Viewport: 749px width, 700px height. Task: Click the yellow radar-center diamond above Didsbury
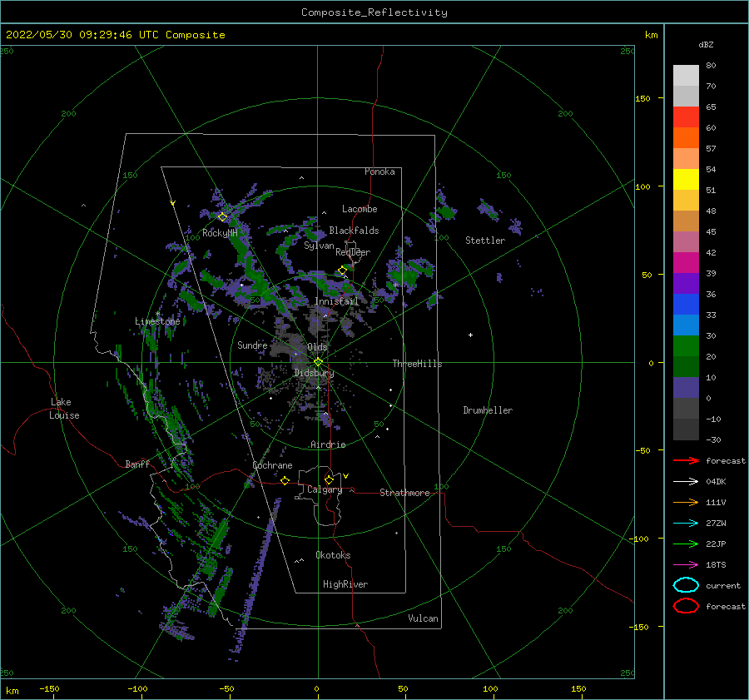coord(318,362)
